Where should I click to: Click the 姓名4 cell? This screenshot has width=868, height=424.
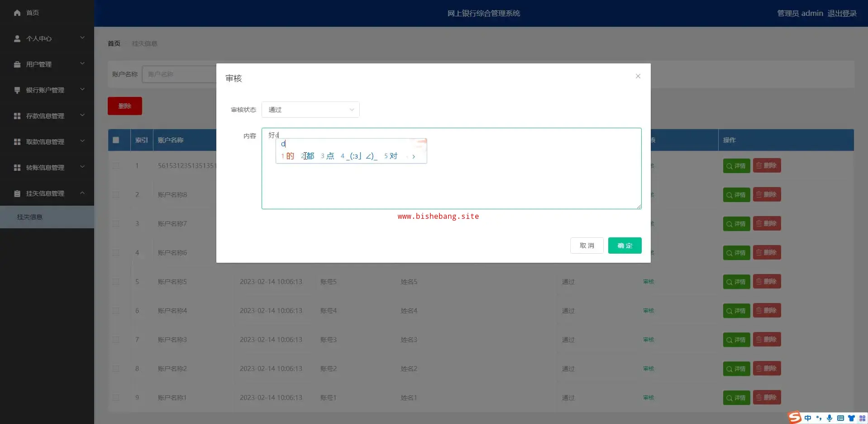click(x=409, y=311)
